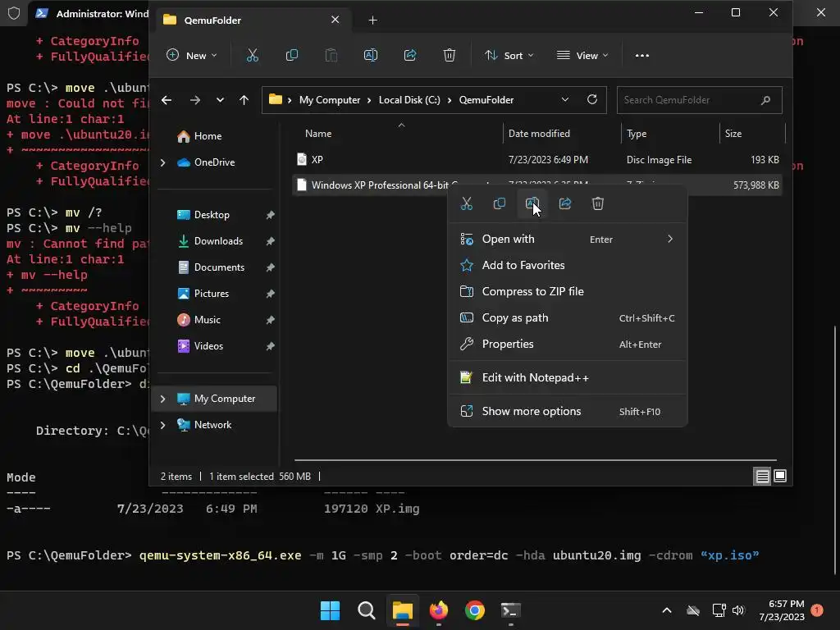Choose Copy as path
This screenshot has height=630, width=840.
pos(568,317)
